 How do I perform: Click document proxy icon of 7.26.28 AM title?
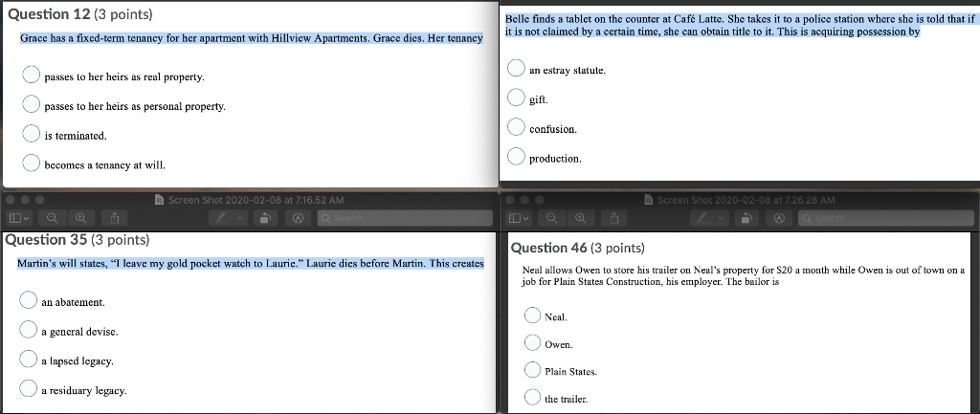click(x=649, y=201)
